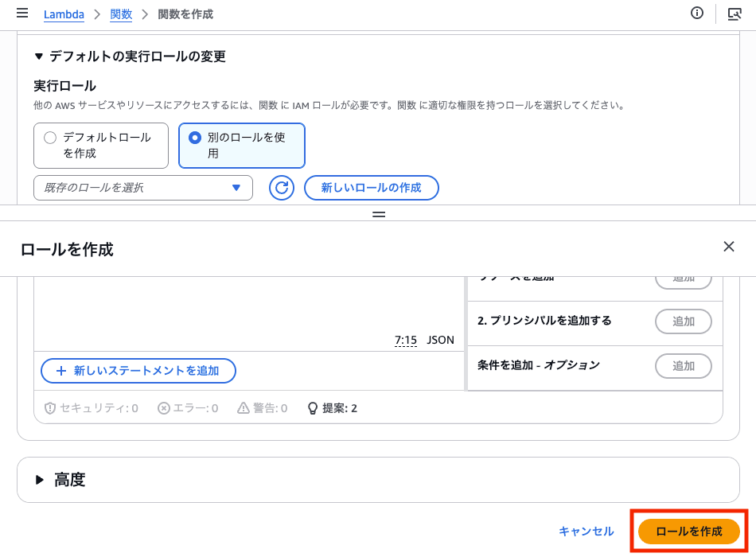The height and width of the screenshot is (557, 756).
Task: Switch to the JSON editor tab
Action: (x=442, y=340)
